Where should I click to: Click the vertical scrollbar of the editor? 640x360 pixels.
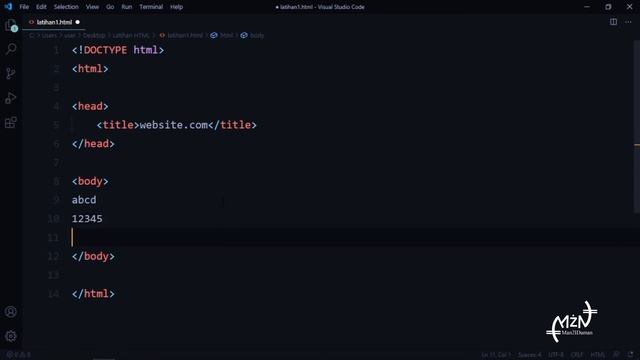pos(637,127)
